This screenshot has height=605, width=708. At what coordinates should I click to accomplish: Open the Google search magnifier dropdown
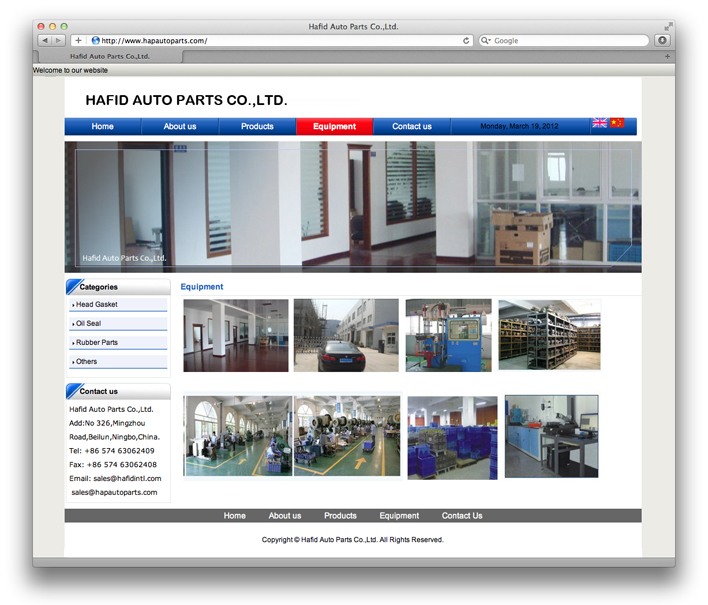point(486,41)
